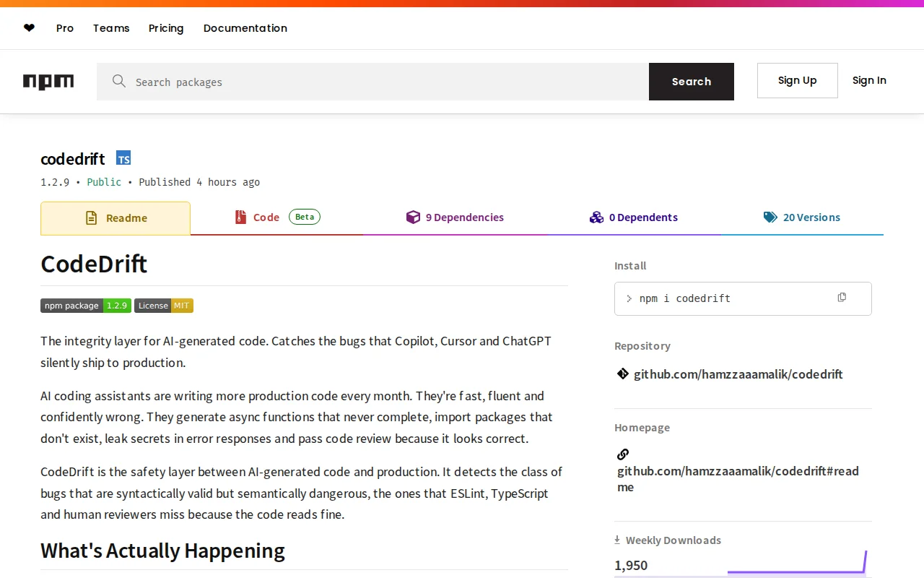
Task: Click the Public label under package name
Action: coord(104,182)
